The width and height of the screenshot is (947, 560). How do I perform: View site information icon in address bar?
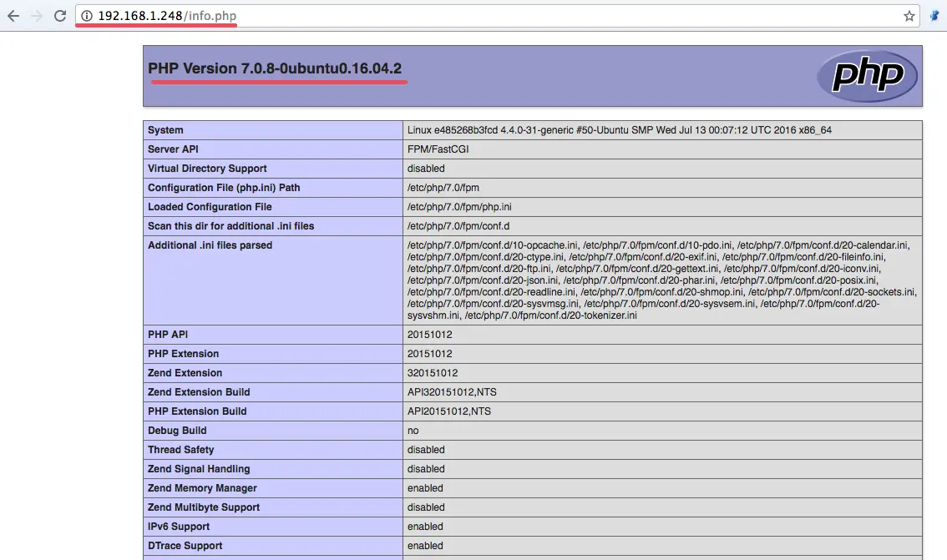click(x=87, y=16)
